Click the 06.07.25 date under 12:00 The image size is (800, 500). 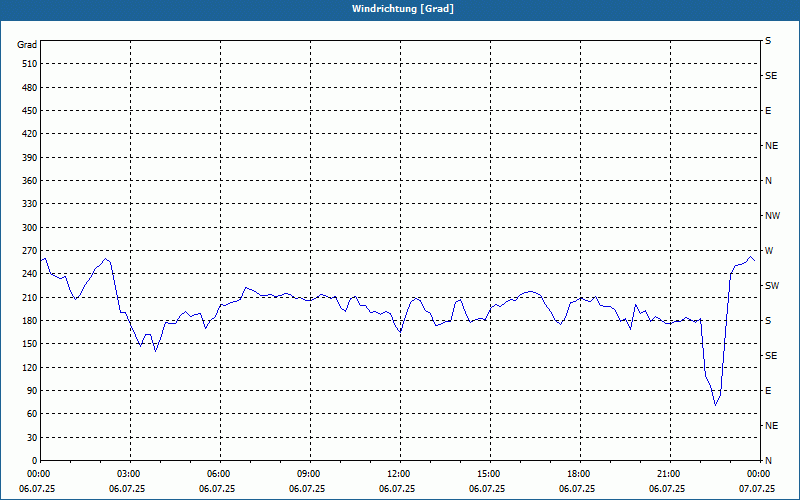[x=397, y=489]
